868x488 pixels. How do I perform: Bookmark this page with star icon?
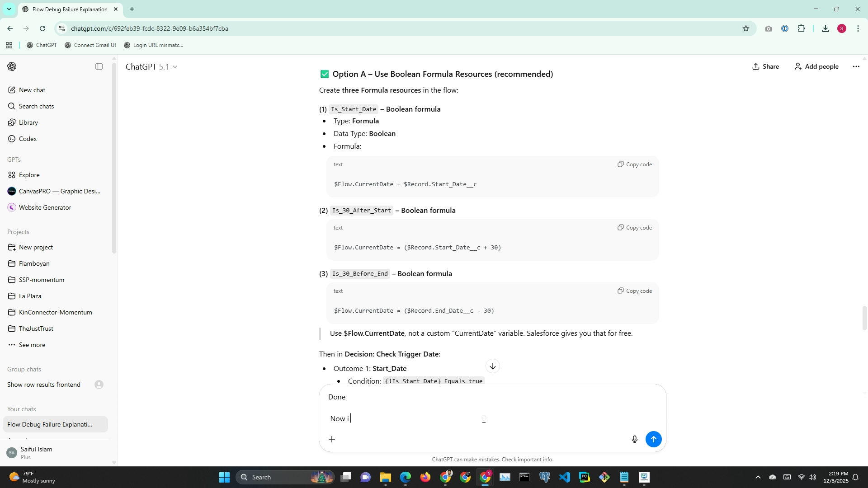click(745, 28)
